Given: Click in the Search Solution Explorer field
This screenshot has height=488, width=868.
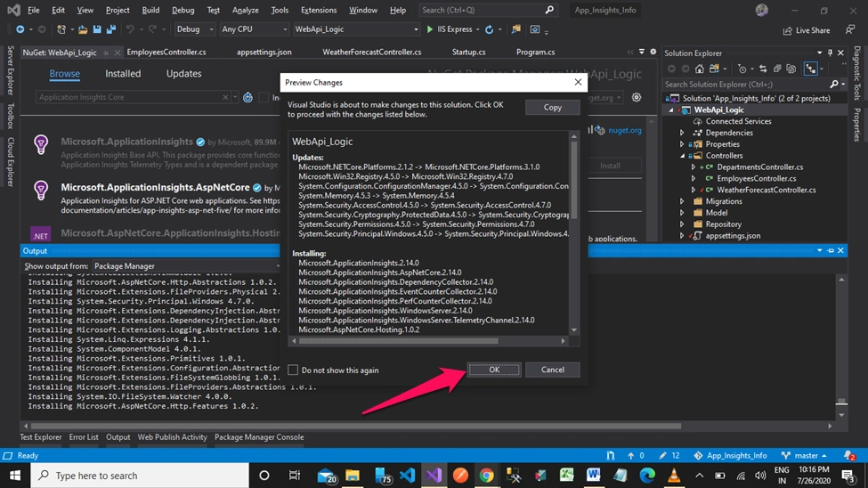Looking at the screenshot, I should pos(746,85).
